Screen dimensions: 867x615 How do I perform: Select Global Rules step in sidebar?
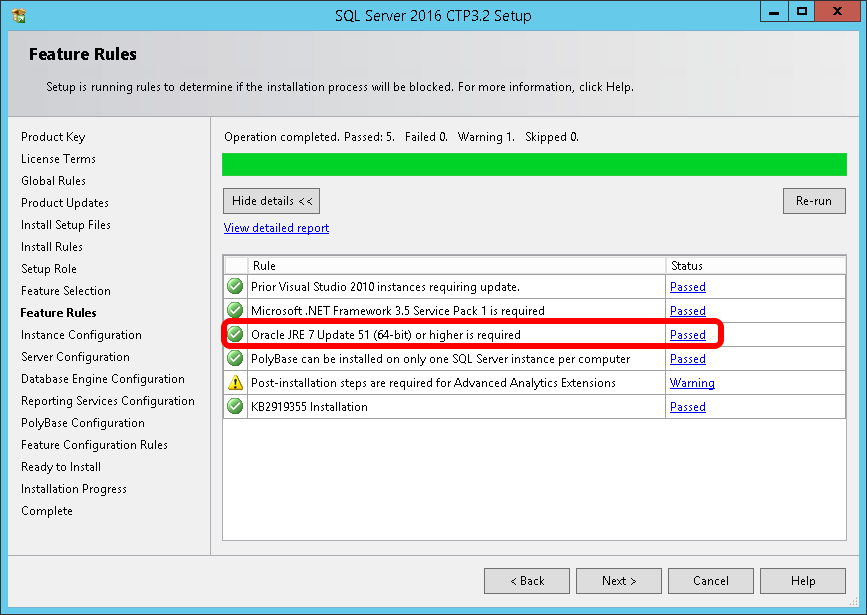(53, 181)
